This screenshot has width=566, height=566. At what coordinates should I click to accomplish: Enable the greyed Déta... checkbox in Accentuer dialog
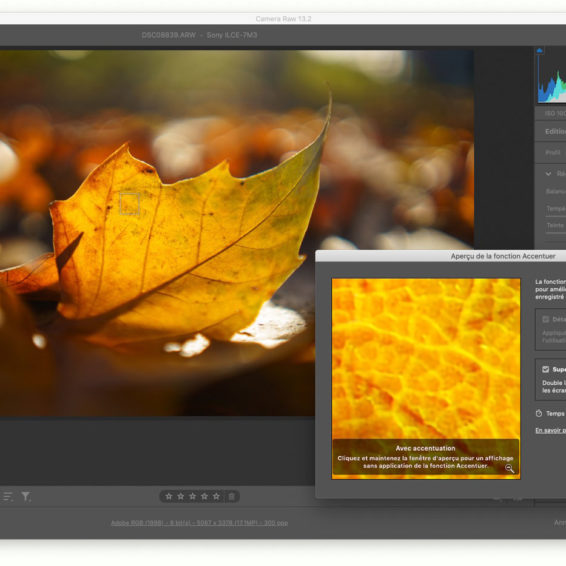pyautogui.click(x=545, y=319)
